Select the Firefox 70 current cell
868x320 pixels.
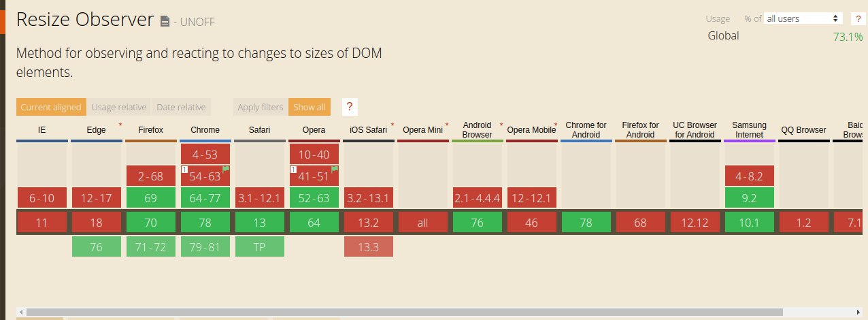pos(151,222)
